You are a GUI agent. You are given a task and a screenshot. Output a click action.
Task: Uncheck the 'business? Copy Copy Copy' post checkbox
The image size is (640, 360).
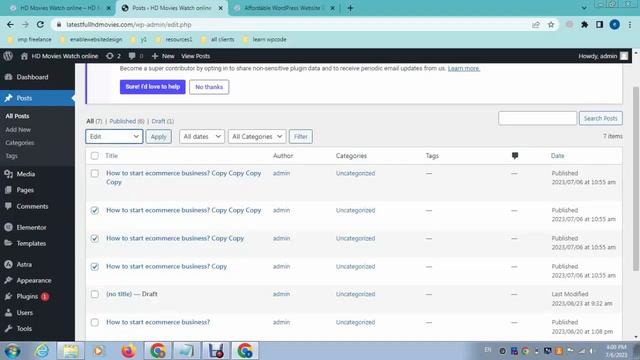coord(95,210)
